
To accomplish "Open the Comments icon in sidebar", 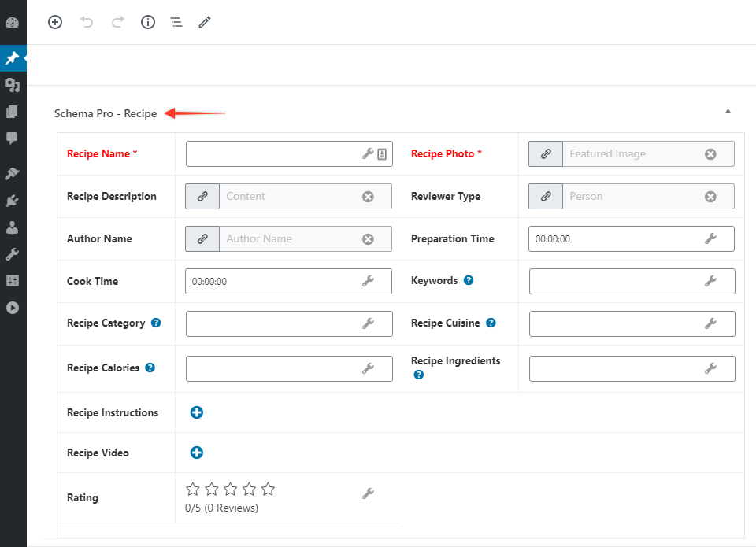I will click(13, 138).
